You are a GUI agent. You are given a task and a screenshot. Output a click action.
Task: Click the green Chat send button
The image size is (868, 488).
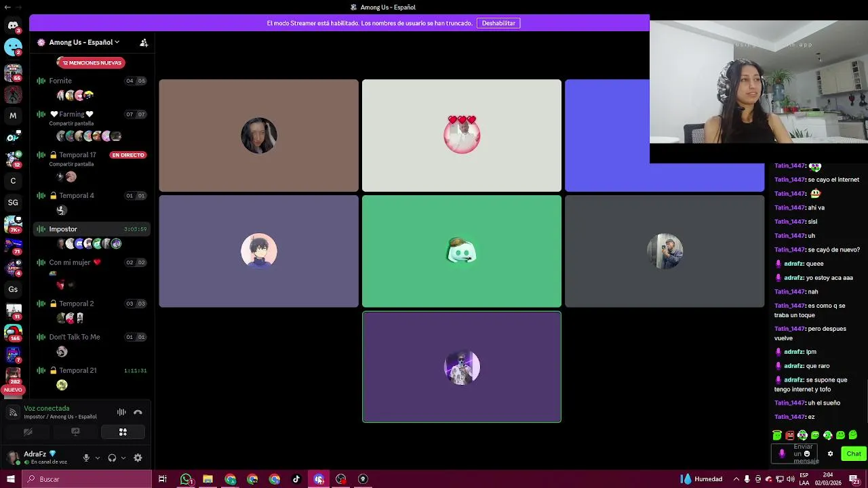(x=853, y=453)
